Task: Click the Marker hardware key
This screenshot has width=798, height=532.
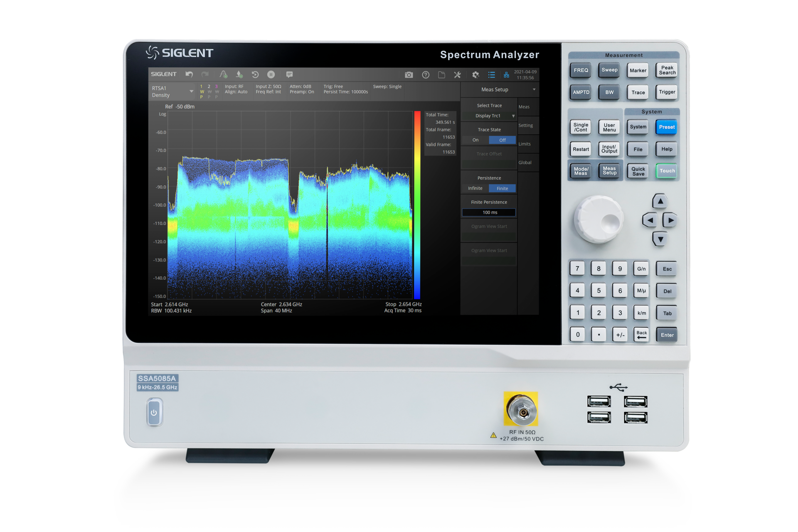Action: [638, 70]
